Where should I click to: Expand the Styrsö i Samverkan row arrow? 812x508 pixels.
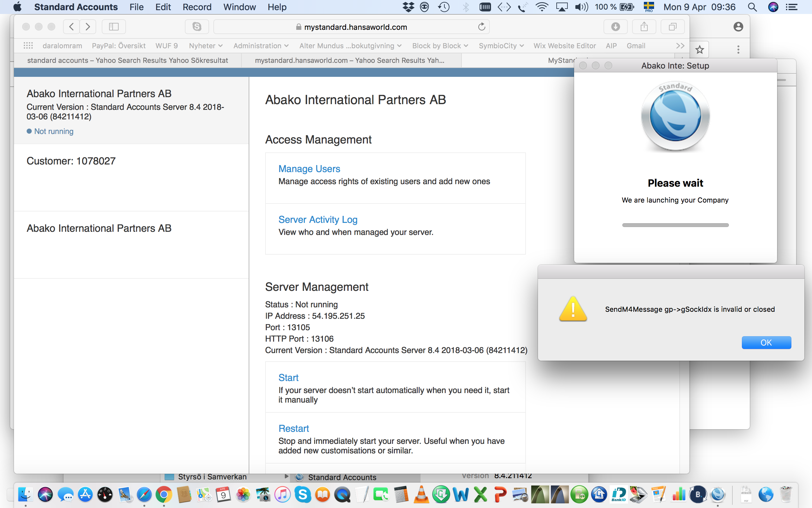pos(286,477)
